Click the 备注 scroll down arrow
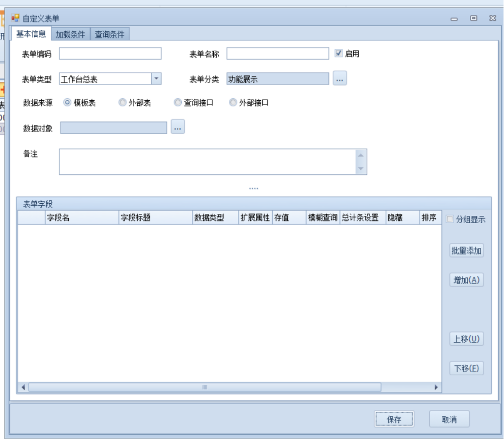The width and height of the screenshot is (504, 442). tap(361, 168)
